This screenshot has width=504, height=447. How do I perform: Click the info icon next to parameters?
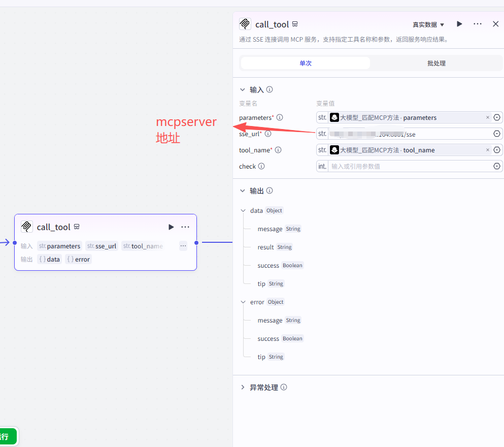point(280,117)
